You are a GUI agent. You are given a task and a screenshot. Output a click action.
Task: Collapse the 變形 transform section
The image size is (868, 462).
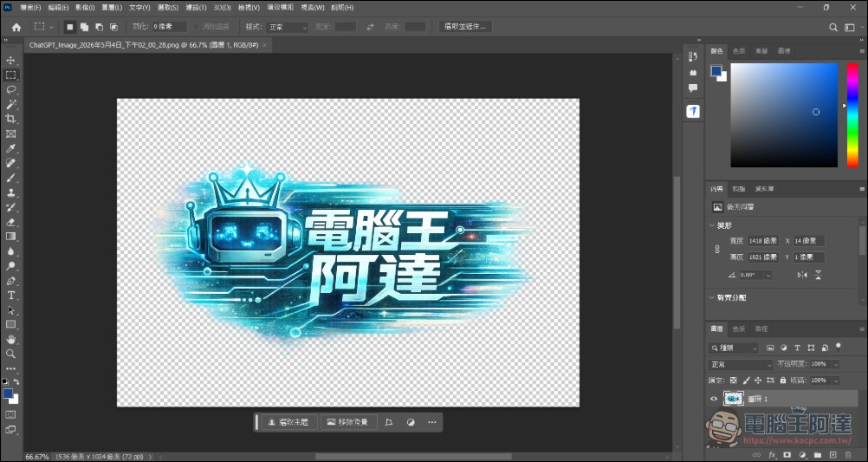(712, 225)
